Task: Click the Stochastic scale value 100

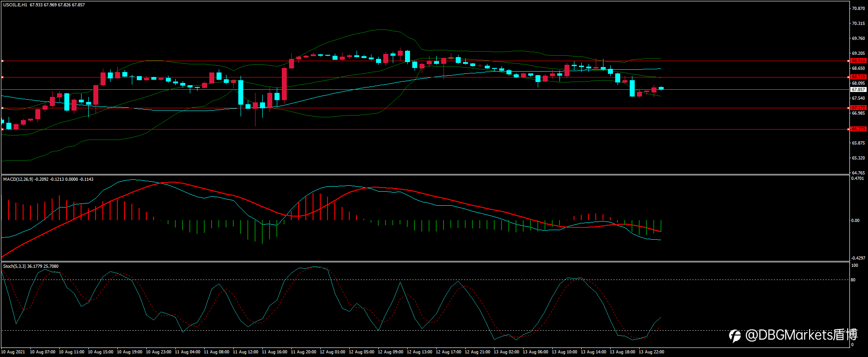Action: click(854, 265)
